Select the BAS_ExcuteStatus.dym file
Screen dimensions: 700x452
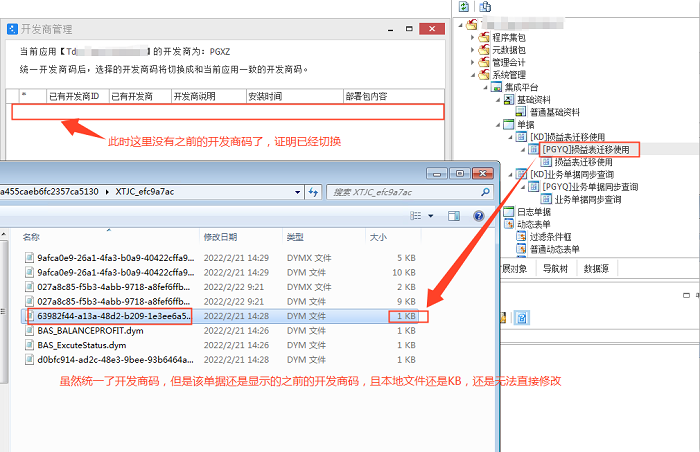click(82, 344)
